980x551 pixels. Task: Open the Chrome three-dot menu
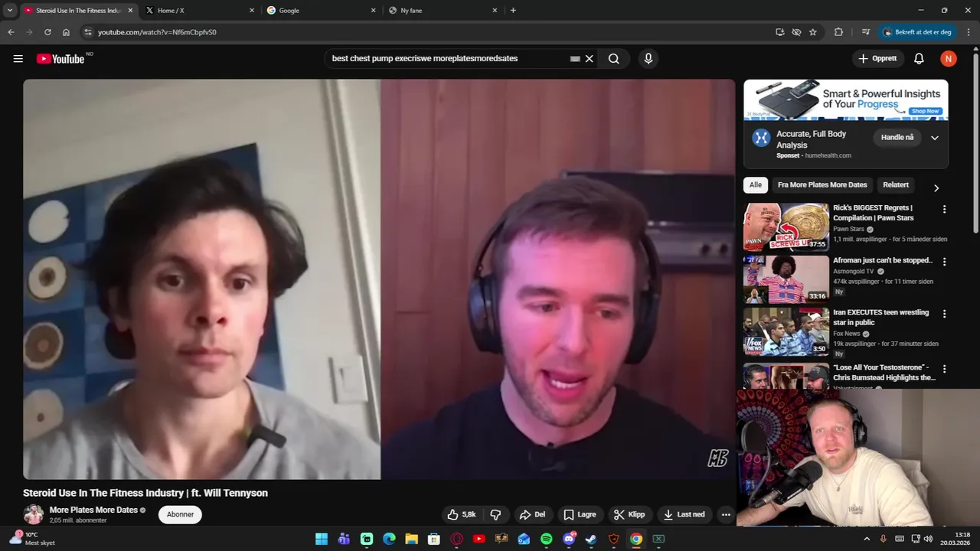point(969,32)
